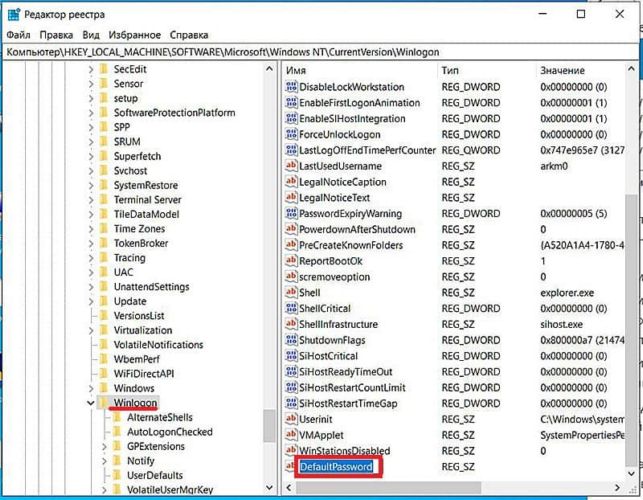Click the registry path address bar
Image resolution: width=643 pixels, height=500 pixels.
coord(320,52)
